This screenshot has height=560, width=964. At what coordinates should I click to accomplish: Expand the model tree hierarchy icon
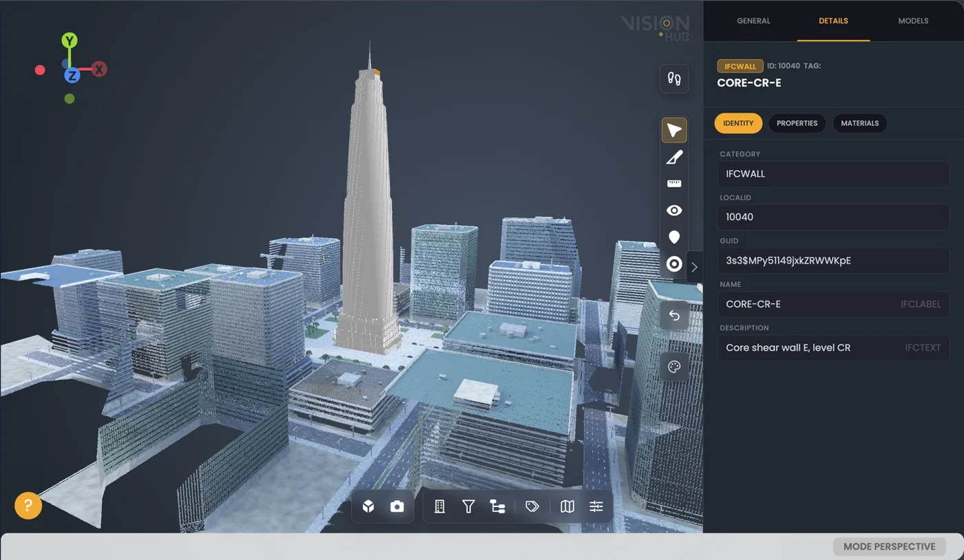coord(497,506)
